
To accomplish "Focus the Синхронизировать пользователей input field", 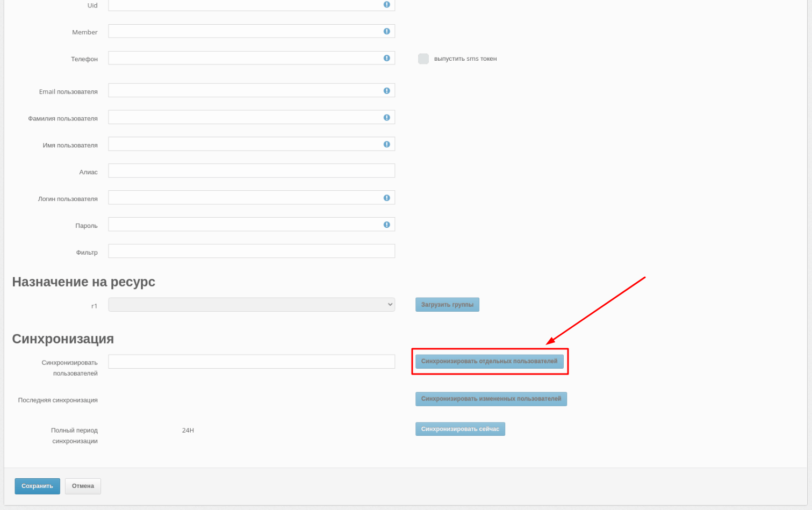I will tap(251, 362).
